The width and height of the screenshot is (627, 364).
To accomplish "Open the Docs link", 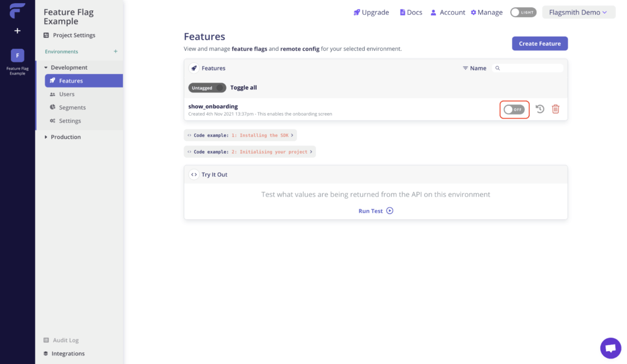I will click(x=411, y=12).
